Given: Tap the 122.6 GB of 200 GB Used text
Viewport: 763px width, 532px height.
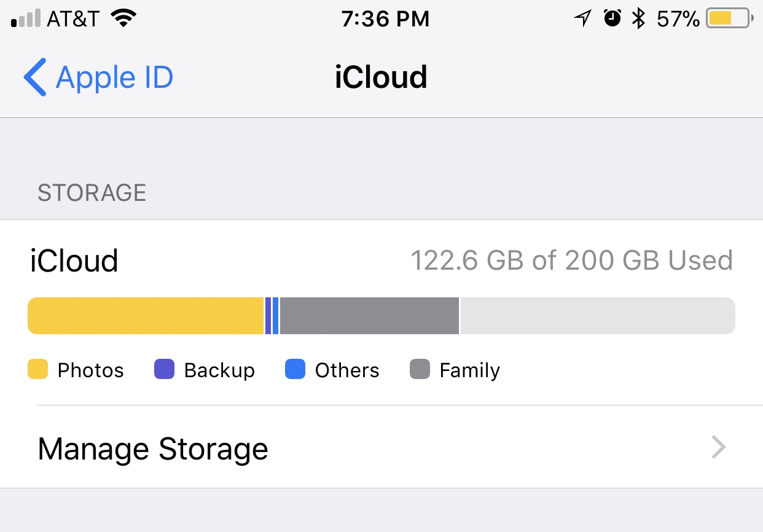Looking at the screenshot, I should (x=571, y=260).
